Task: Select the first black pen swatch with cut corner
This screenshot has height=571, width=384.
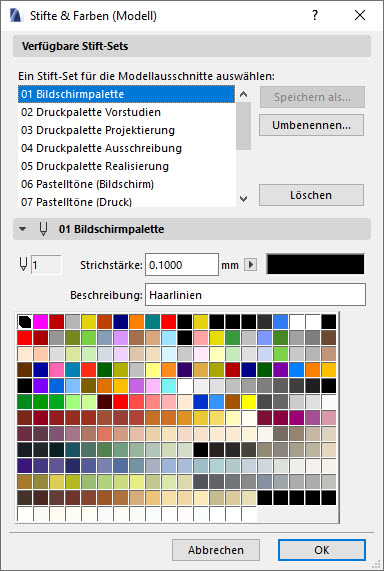Action: pos(25,322)
